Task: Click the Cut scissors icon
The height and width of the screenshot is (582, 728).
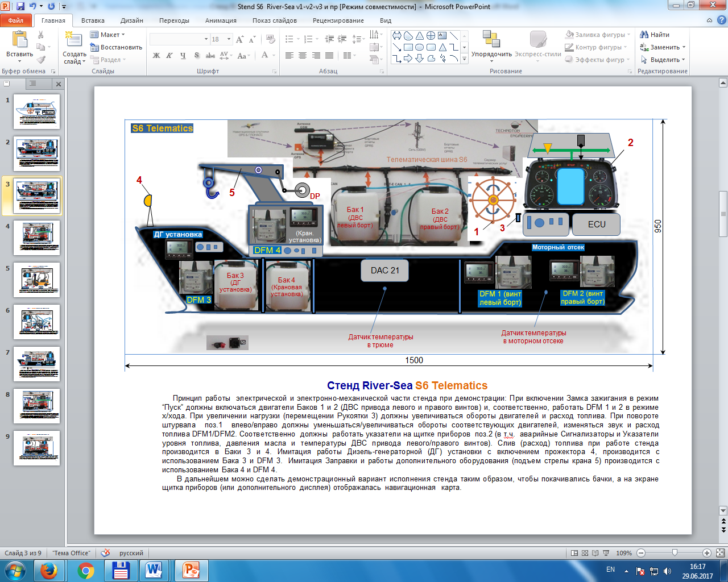Action: [x=41, y=35]
